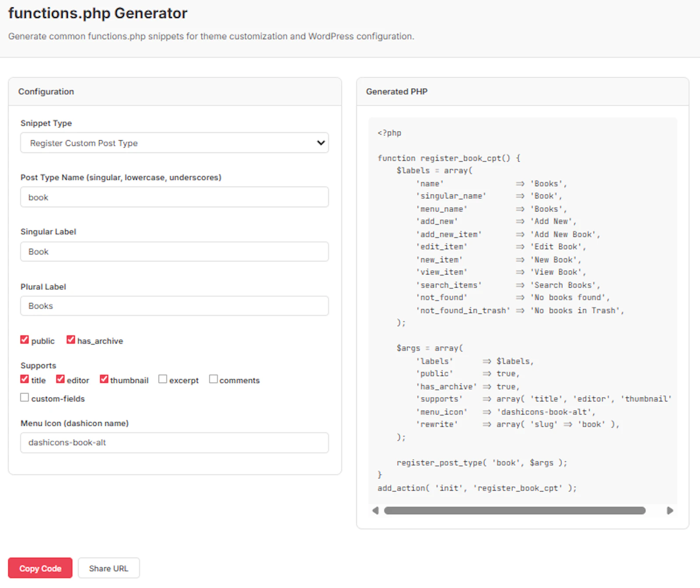Enable the comments support checkbox
Image resolution: width=700 pixels, height=588 pixels.
pos(213,379)
